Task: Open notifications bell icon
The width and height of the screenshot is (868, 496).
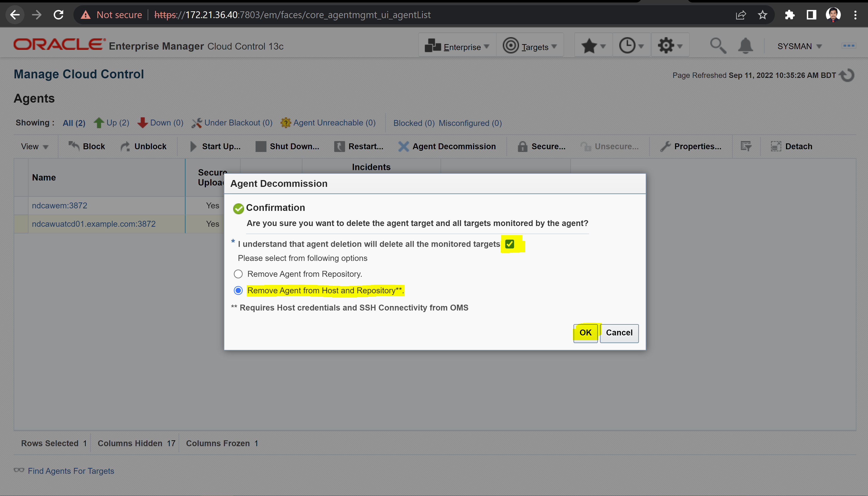Action: click(745, 46)
